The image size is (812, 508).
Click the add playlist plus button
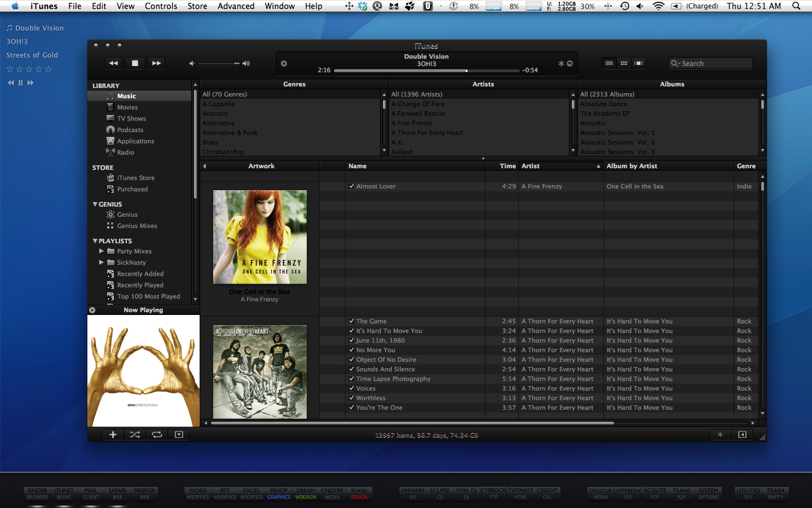(113, 435)
